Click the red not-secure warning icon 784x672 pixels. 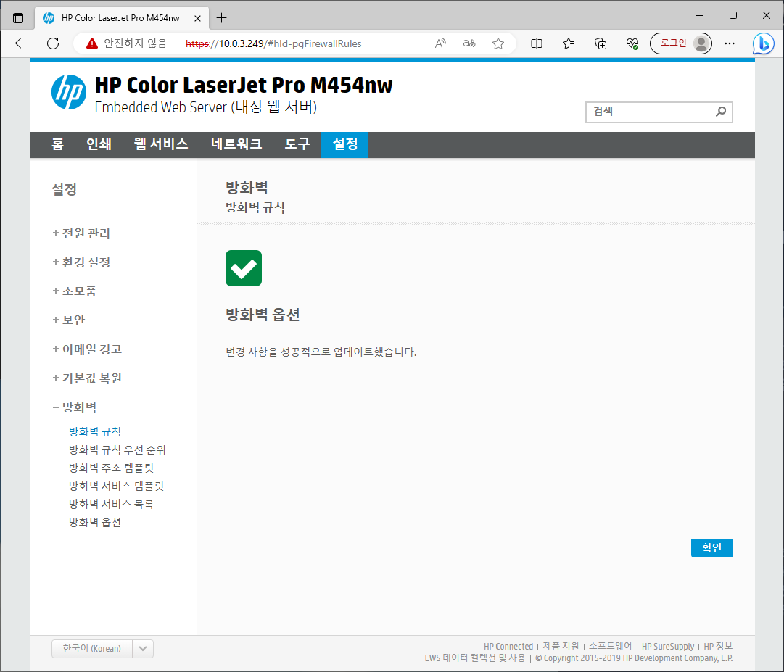click(92, 43)
